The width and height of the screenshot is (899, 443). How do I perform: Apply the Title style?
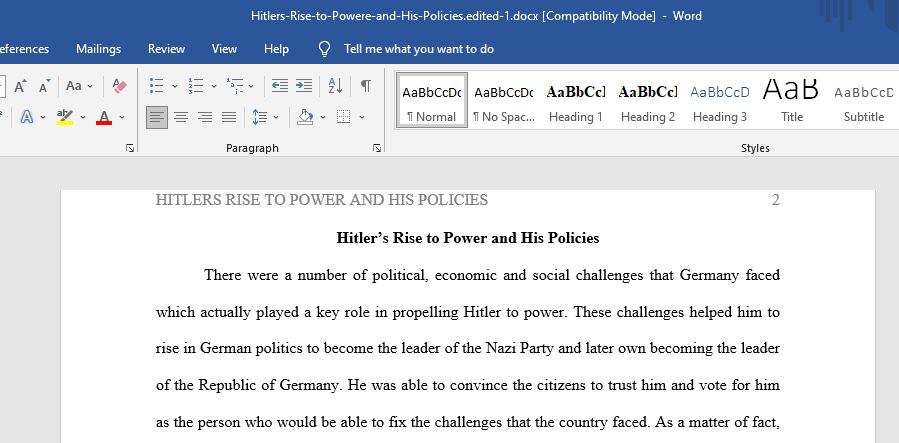tap(792, 100)
